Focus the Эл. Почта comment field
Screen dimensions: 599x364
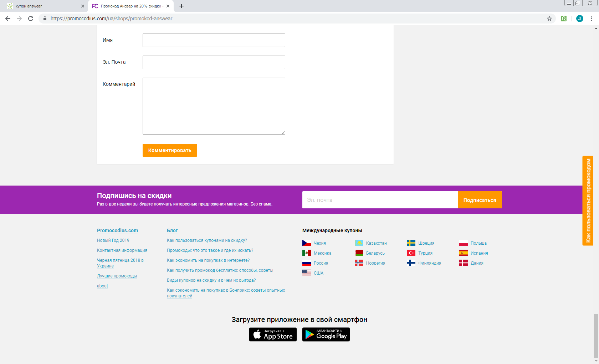pos(214,62)
